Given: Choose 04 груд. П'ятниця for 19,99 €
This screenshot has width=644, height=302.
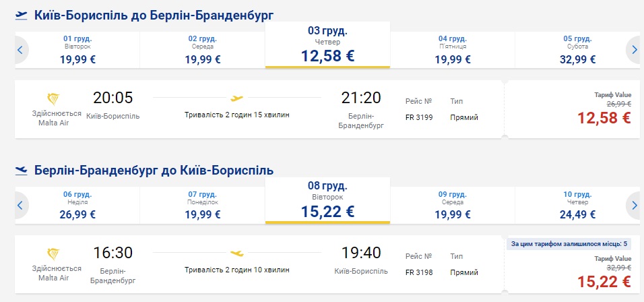Looking at the screenshot, I should [453, 49].
